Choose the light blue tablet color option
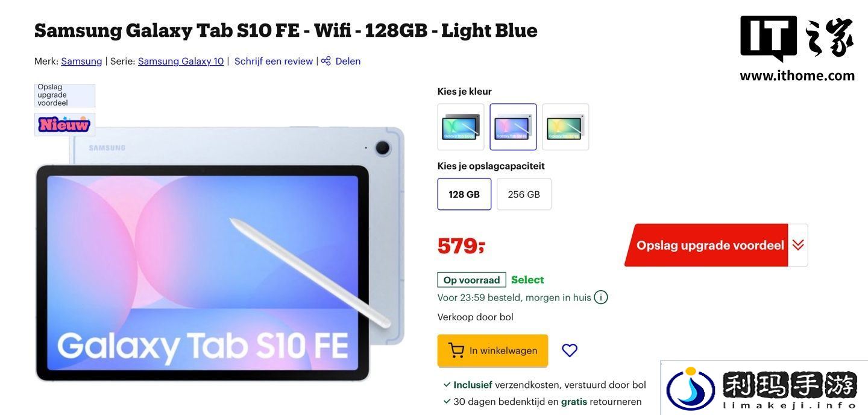This screenshot has height=415, width=868. [x=513, y=127]
